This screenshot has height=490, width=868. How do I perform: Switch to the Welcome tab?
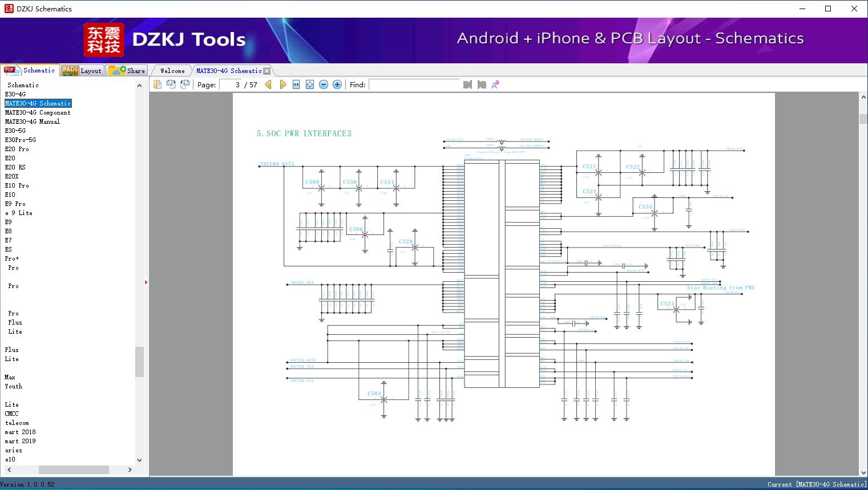tap(172, 71)
